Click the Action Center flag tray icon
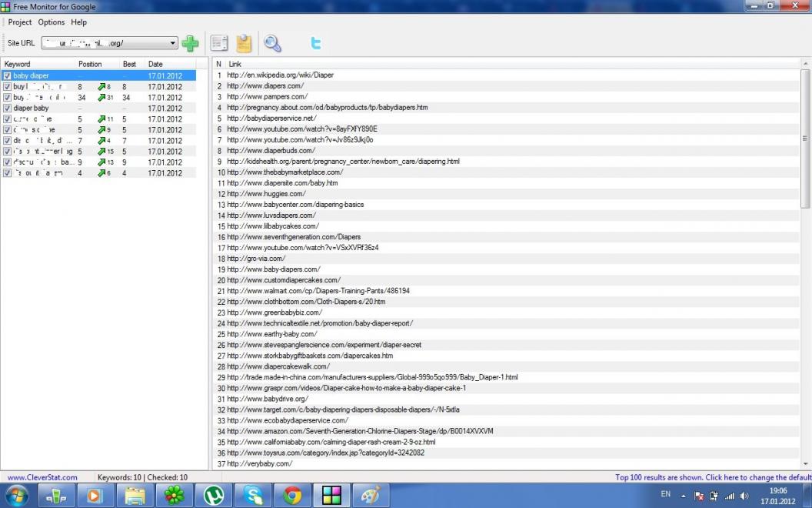 (699, 496)
